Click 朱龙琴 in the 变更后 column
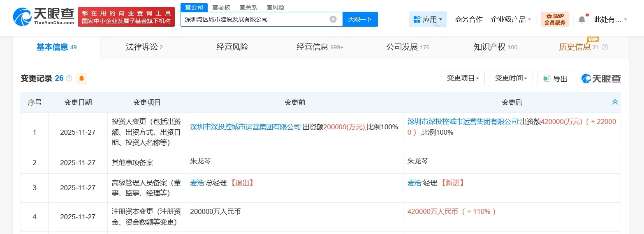 pos(418,161)
